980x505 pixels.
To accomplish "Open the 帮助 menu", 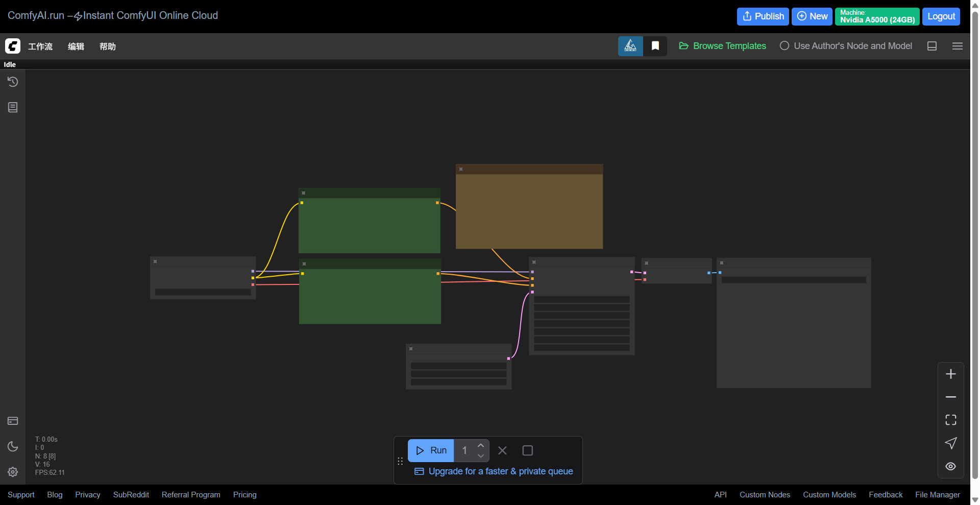I will point(108,46).
